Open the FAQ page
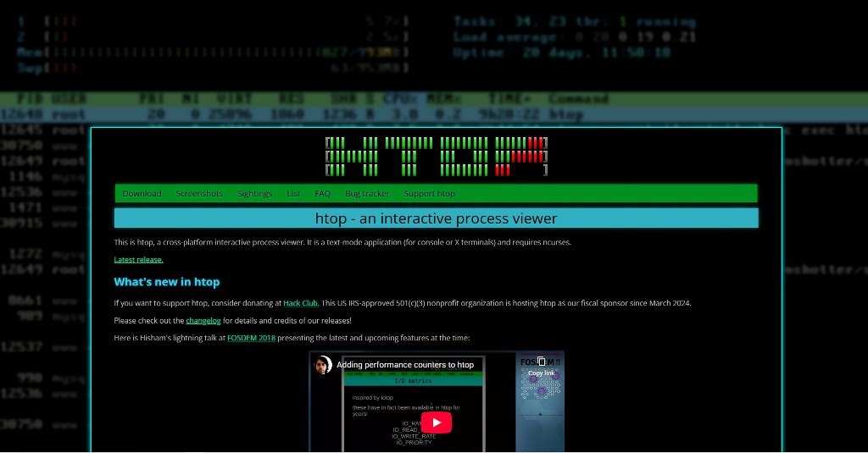The width and height of the screenshot is (868, 453). pos(322,194)
